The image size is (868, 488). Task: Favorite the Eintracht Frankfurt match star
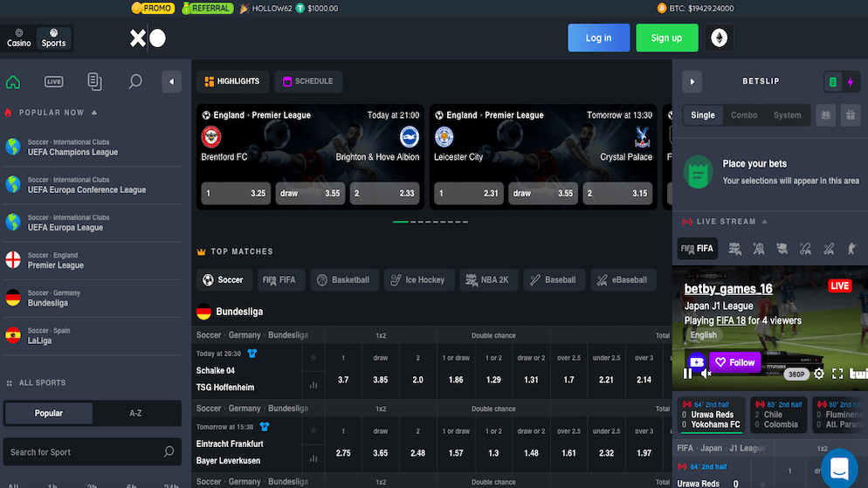(313, 430)
